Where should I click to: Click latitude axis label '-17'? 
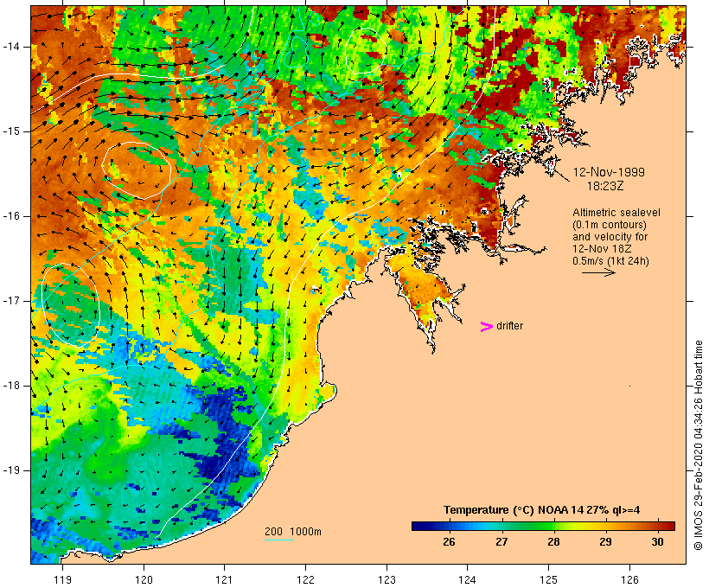(x=11, y=301)
